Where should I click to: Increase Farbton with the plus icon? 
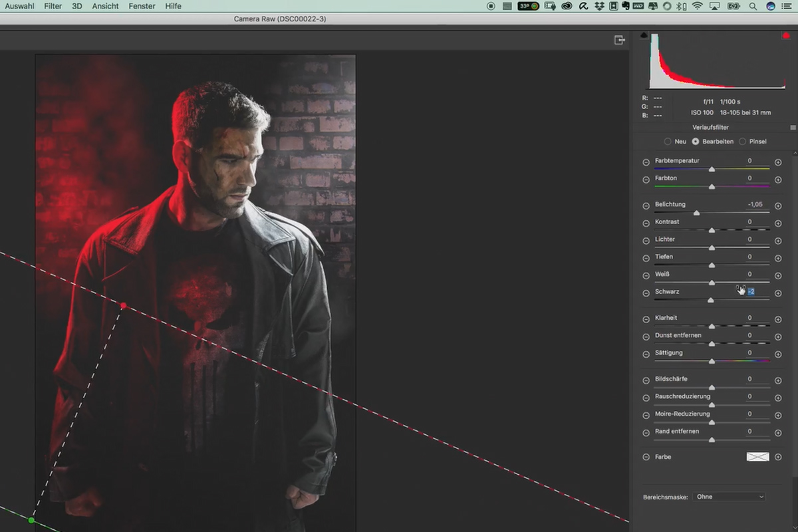click(778, 180)
